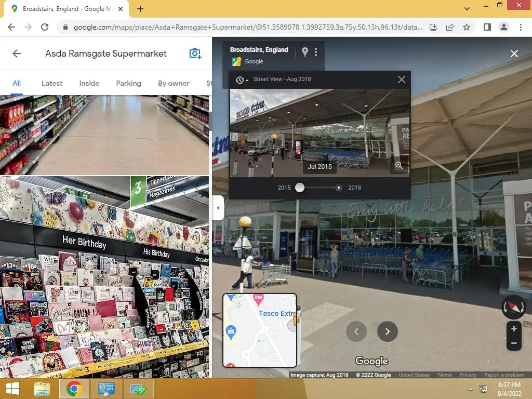
Task: Close the Broadstairs Google Maps tab
Action: (x=121, y=9)
